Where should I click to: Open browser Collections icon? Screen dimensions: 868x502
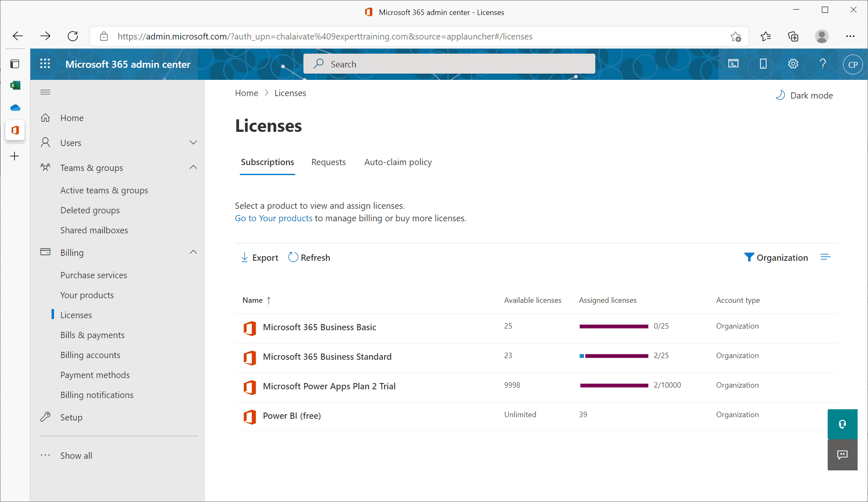pyautogui.click(x=793, y=37)
